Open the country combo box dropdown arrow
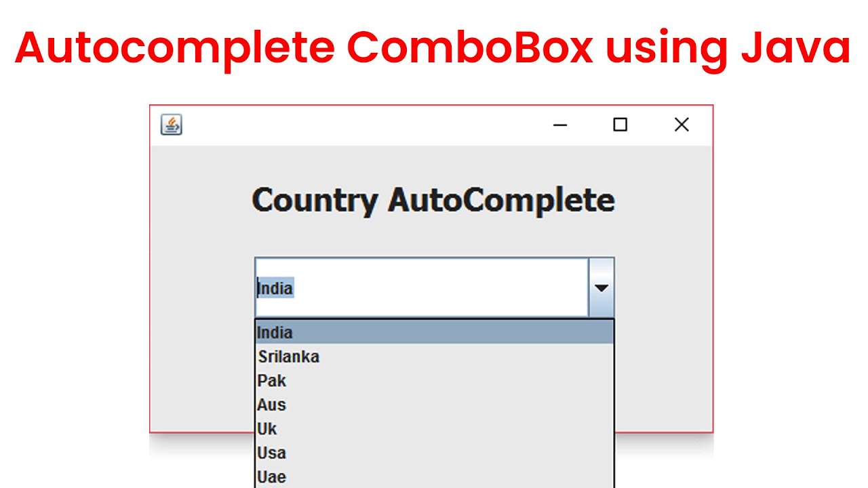 point(601,287)
